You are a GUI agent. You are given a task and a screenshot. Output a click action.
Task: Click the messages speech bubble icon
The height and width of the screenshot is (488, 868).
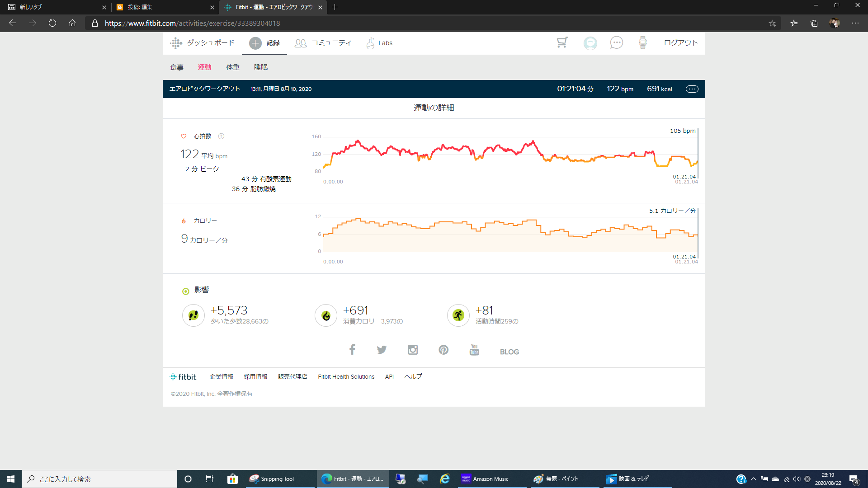[616, 43]
